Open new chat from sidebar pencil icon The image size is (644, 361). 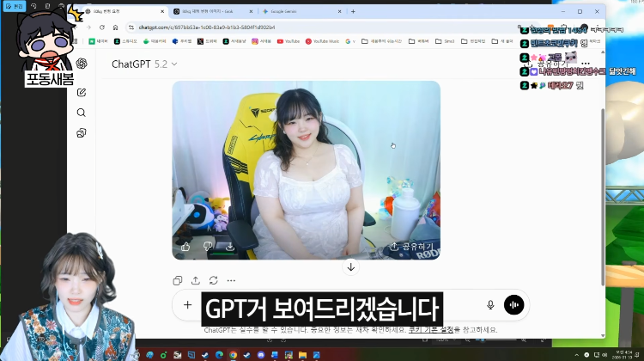coord(82,93)
